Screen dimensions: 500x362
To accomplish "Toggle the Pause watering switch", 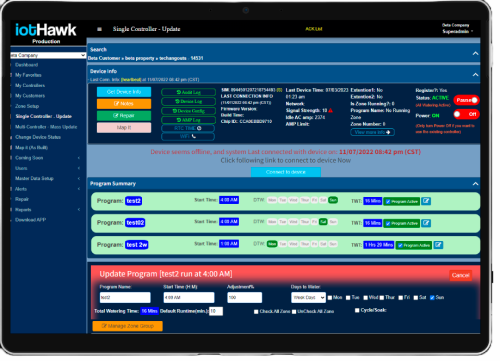I will click(x=466, y=100).
